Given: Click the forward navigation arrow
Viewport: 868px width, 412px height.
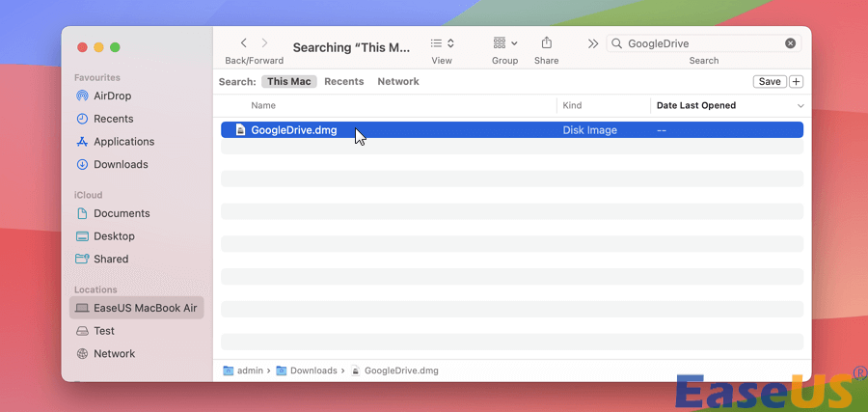Looking at the screenshot, I should [x=265, y=43].
